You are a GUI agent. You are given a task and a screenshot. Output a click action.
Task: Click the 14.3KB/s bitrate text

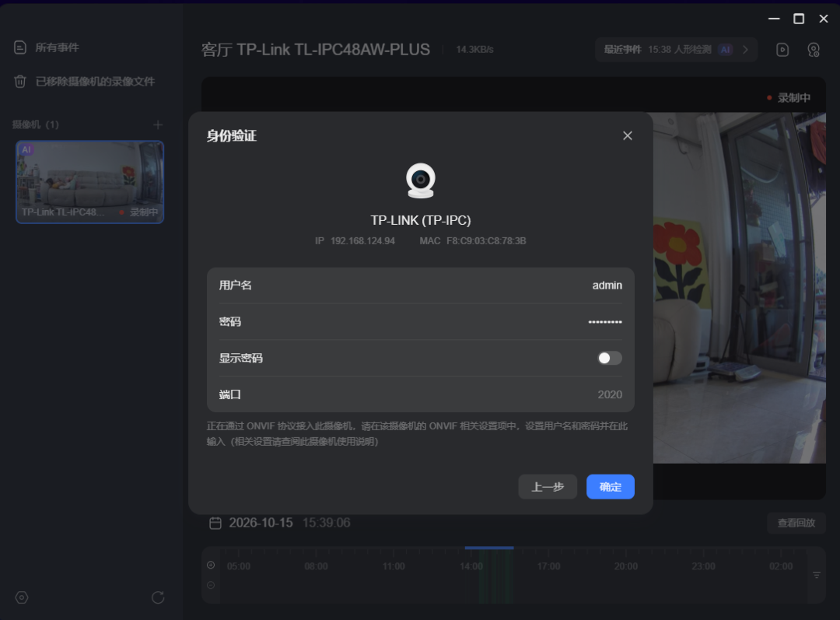coord(474,50)
